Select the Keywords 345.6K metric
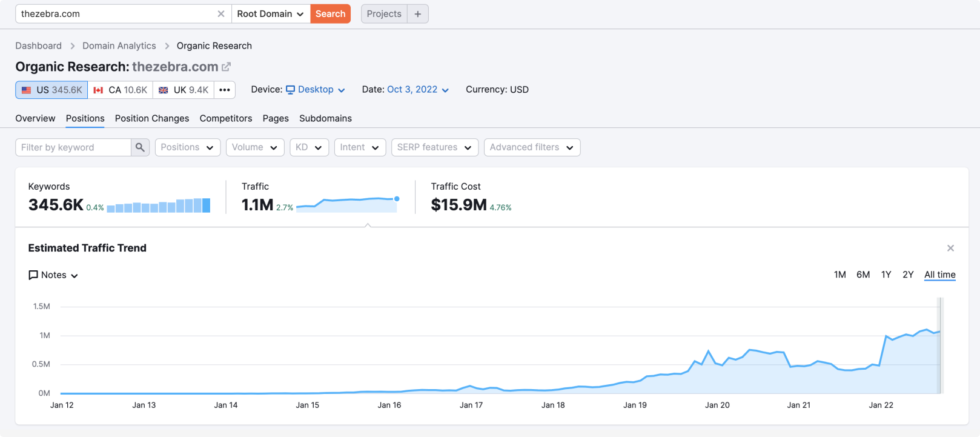Screen dimensions: 980x437 coord(56,205)
